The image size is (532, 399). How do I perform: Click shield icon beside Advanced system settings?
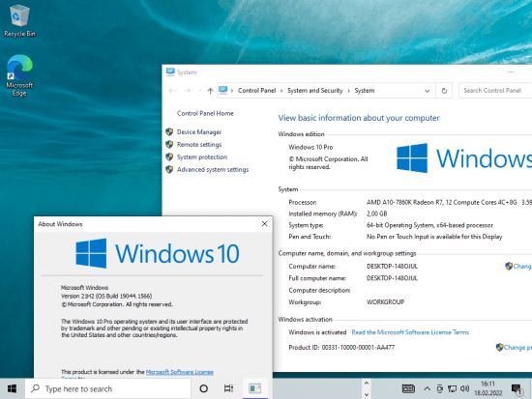pyautogui.click(x=169, y=169)
